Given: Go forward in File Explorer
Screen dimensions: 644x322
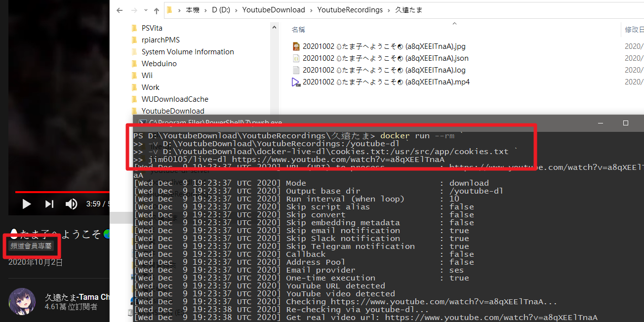Looking at the screenshot, I should click(134, 10).
